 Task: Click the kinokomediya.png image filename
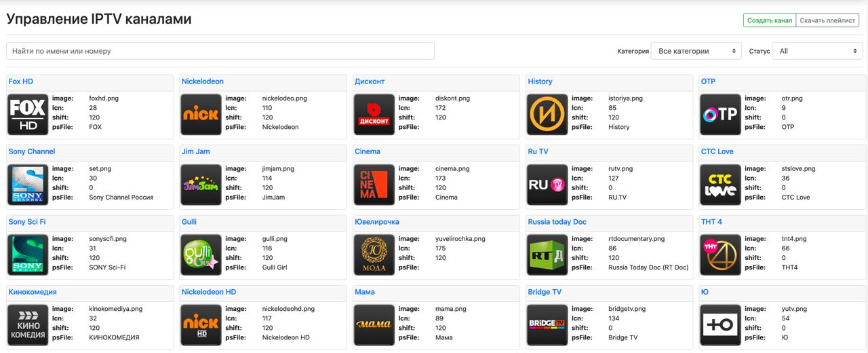pyautogui.click(x=116, y=309)
